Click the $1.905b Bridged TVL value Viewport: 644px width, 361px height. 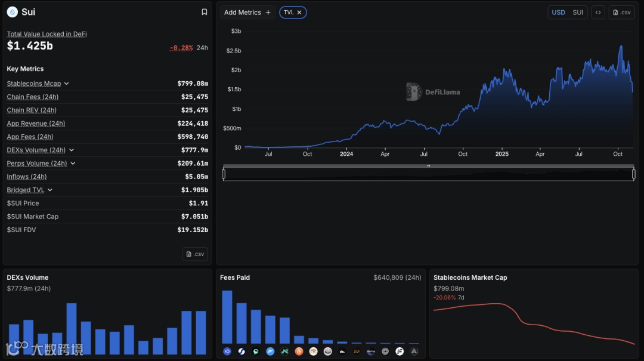pyautogui.click(x=194, y=190)
